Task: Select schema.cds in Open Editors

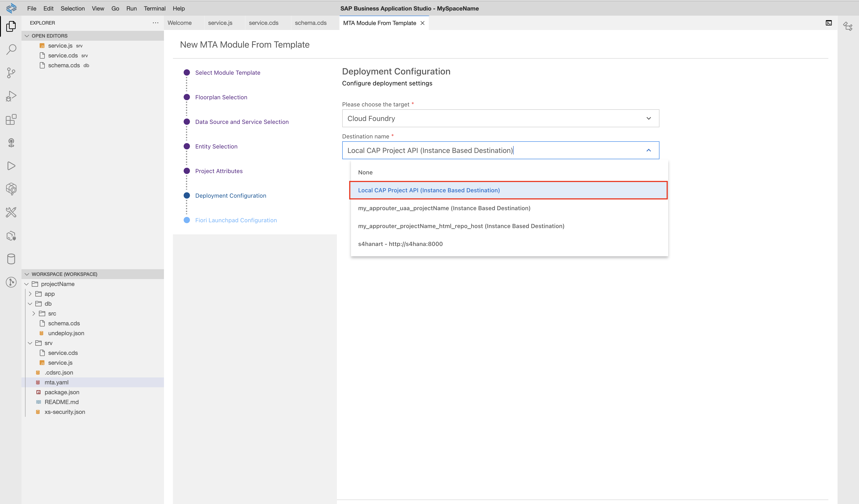Action: tap(93, 66)
